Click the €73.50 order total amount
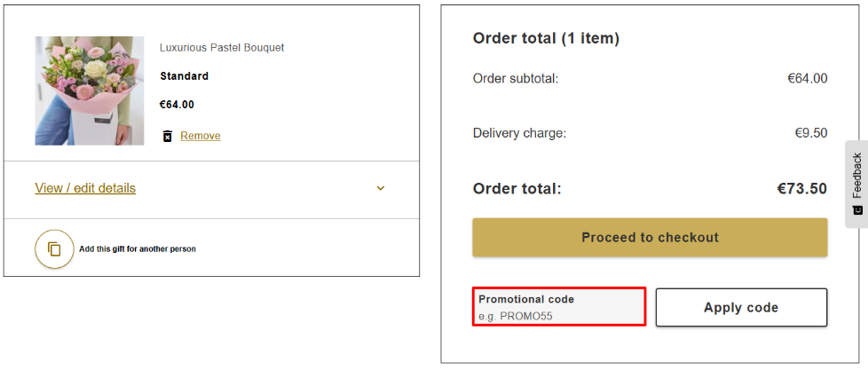The width and height of the screenshot is (868, 370). [x=802, y=189]
